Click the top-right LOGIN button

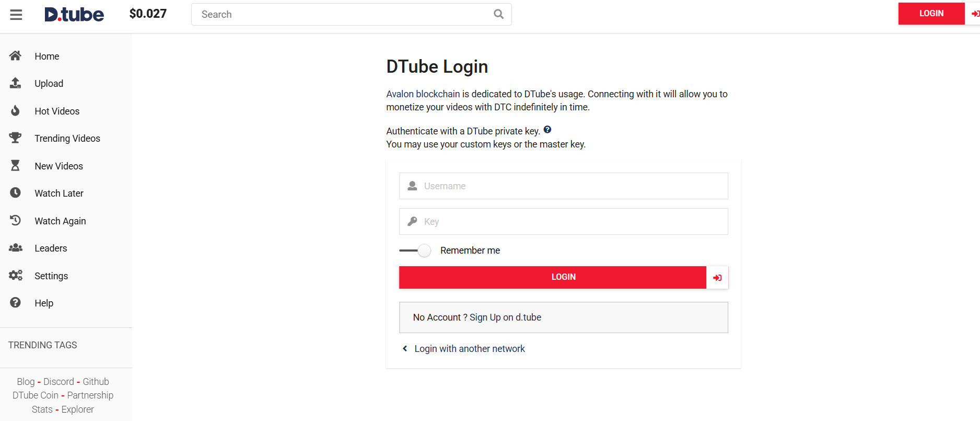[931, 14]
